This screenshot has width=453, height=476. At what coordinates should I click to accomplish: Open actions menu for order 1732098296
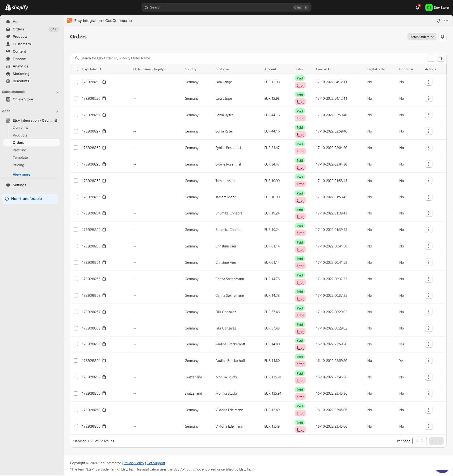tap(429, 99)
